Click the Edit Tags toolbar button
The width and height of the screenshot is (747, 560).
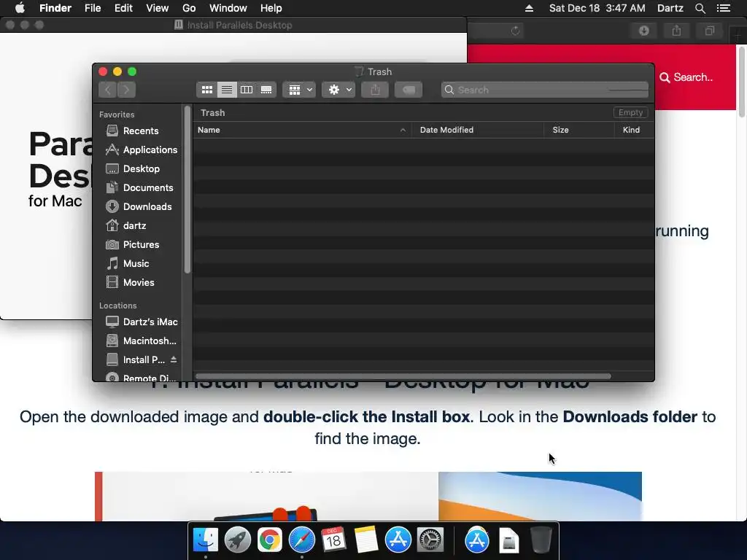coord(409,90)
